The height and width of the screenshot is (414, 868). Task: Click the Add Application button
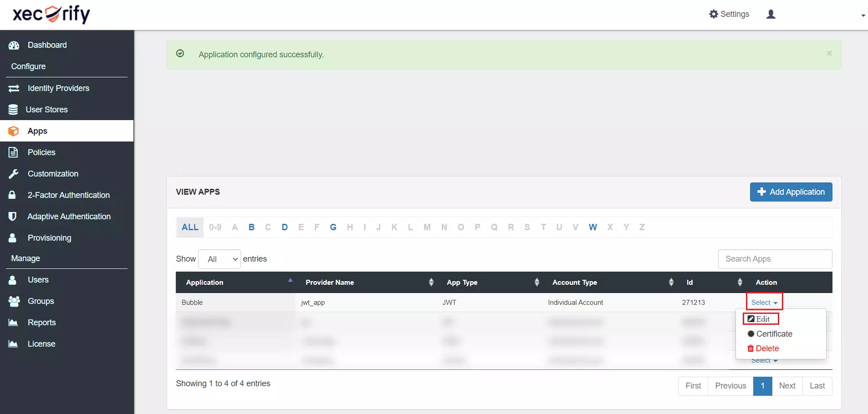click(791, 192)
